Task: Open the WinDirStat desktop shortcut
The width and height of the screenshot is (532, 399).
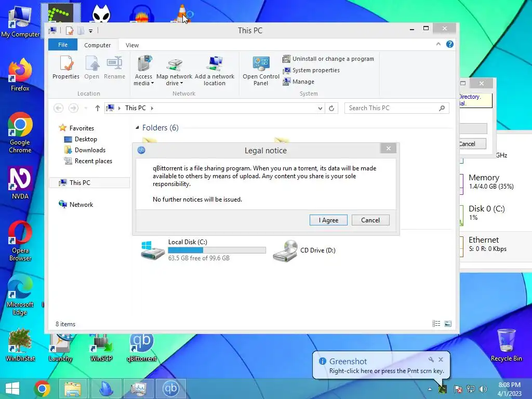Action: [20, 345]
